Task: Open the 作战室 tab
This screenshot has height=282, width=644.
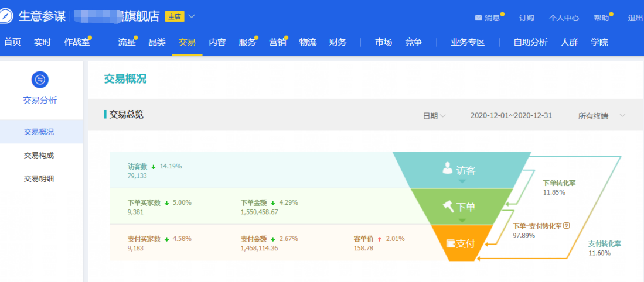Action: (77, 42)
